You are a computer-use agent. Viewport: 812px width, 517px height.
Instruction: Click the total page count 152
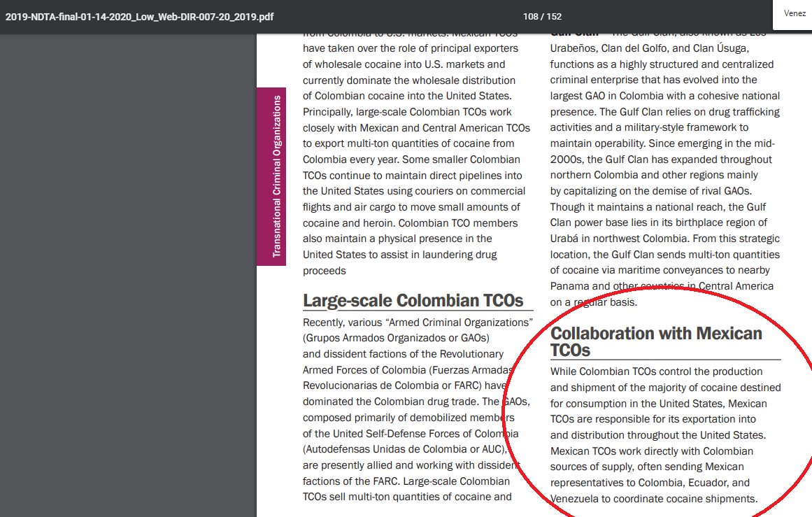554,17
